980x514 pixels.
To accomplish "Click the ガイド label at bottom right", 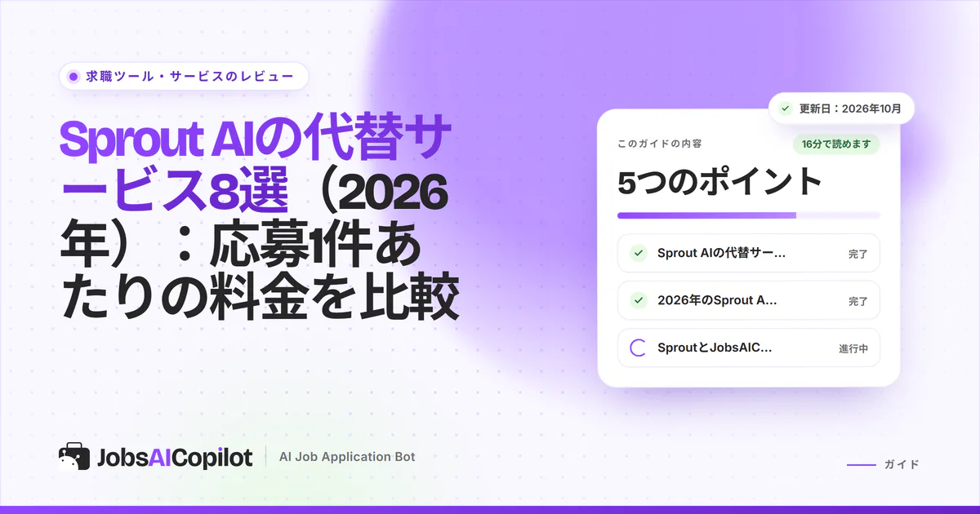I will (x=902, y=464).
